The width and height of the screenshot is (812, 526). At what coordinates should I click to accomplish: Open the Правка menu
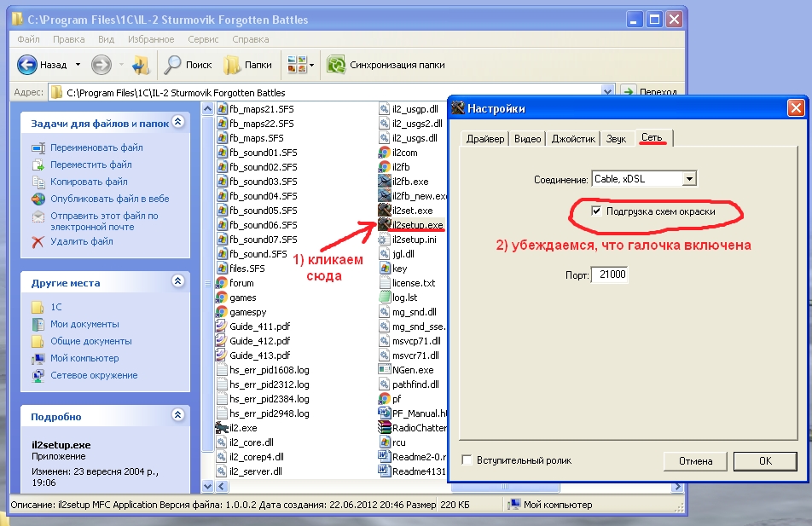pos(68,39)
